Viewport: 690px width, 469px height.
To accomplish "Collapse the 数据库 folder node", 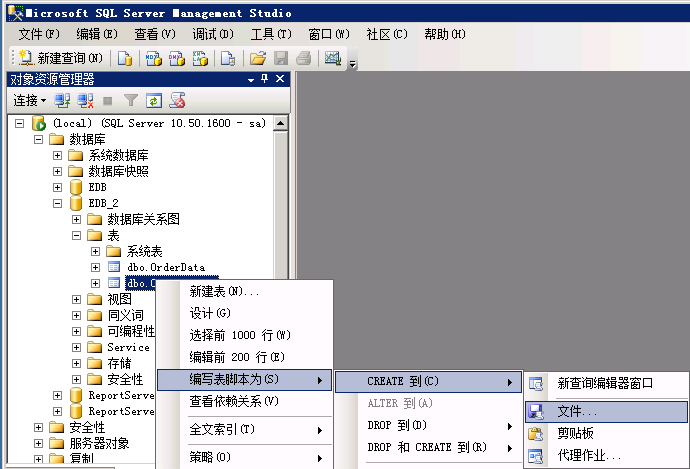I will tap(39, 139).
